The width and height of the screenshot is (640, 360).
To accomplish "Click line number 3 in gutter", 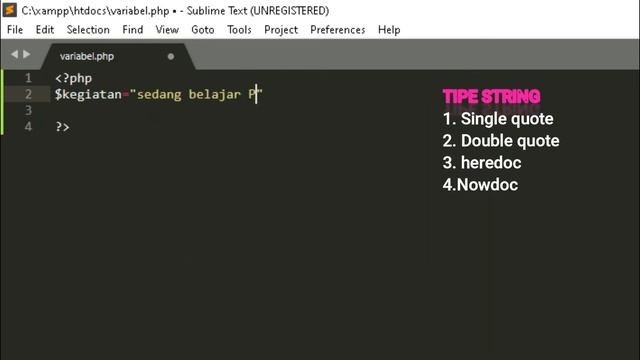I will click(x=28, y=110).
